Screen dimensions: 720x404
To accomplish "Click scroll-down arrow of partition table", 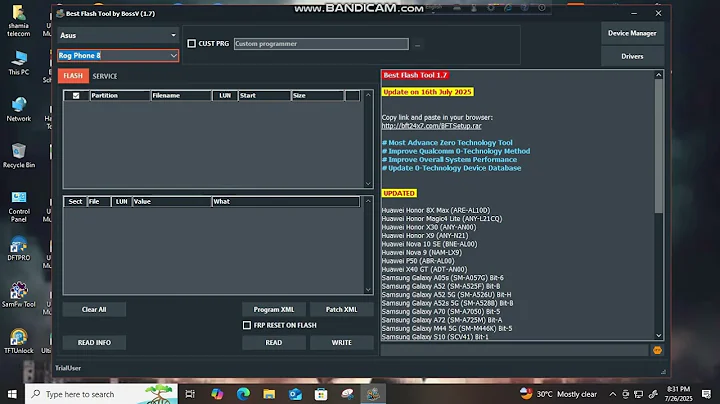I will tap(368, 184).
